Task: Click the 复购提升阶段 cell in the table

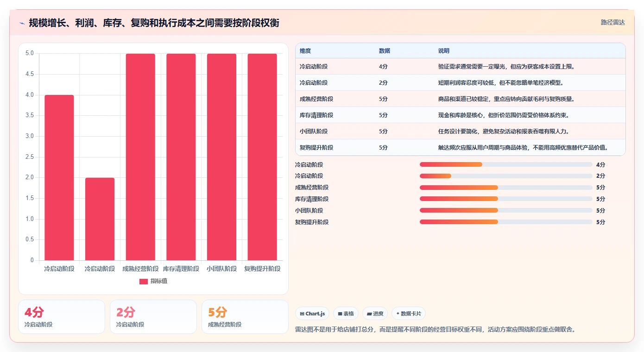Action: (x=316, y=148)
